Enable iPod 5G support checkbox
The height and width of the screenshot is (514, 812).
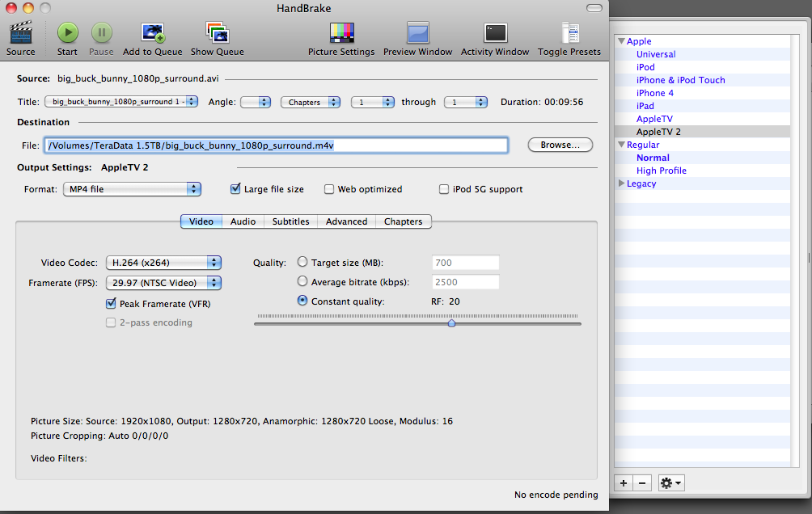(x=444, y=189)
